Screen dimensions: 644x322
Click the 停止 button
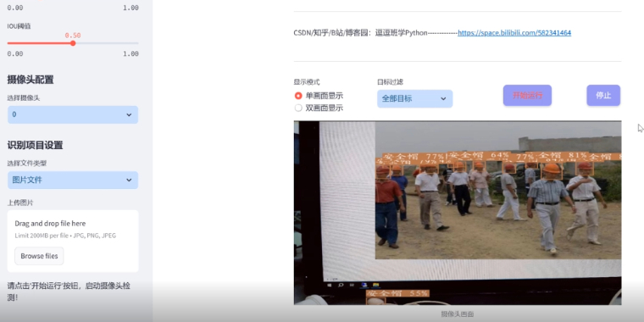tap(603, 95)
